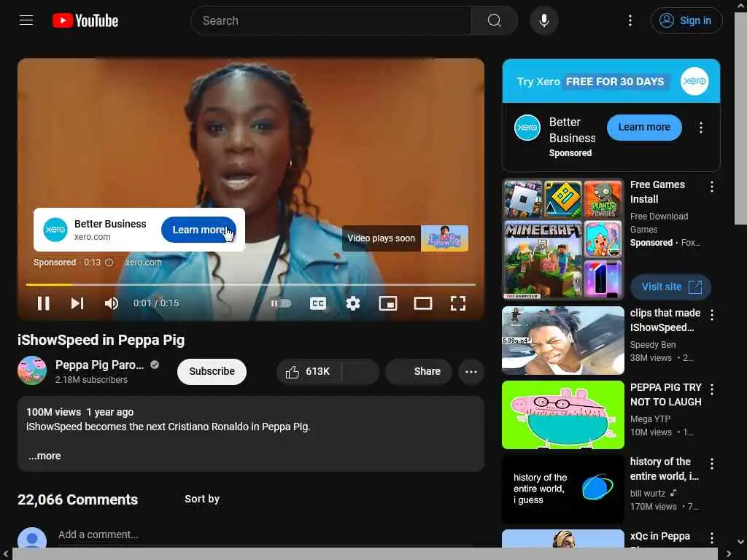Mute the video volume
Screen dimensions: 747x560
[112, 303]
